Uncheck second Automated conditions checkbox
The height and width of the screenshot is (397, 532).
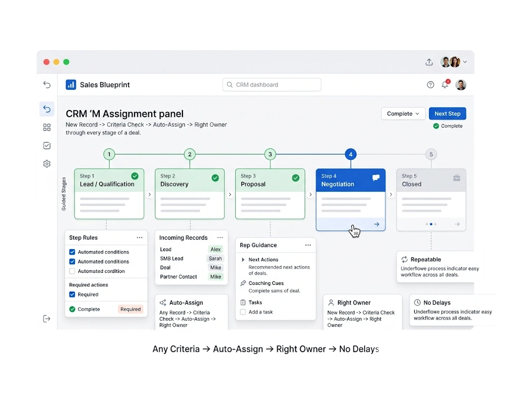pyautogui.click(x=72, y=262)
